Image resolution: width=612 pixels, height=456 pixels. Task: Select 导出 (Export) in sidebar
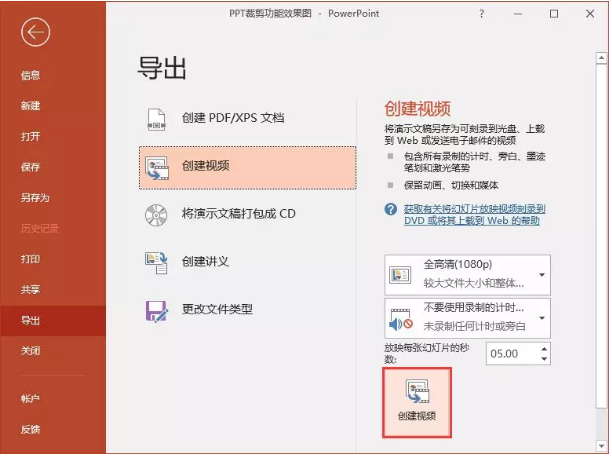pyautogui.click(x=53, y=321)
